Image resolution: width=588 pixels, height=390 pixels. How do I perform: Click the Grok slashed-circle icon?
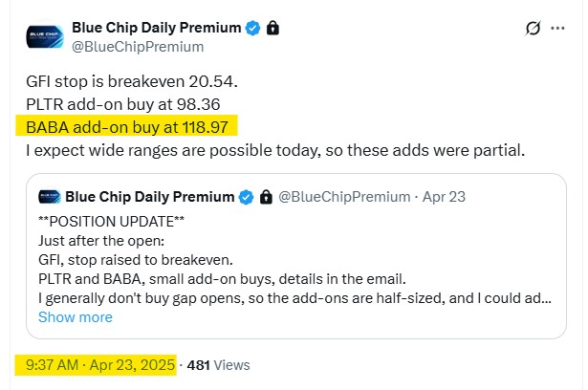(x=533, y=28)
